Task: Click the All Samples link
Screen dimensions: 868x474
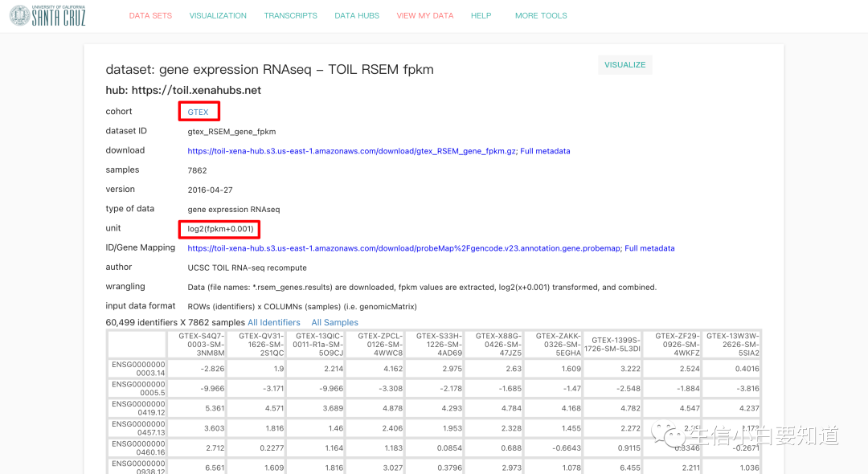Action: (335, 322)
